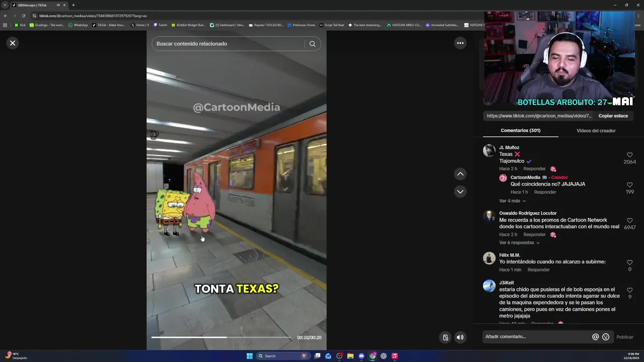This screenshot has height=362, width=644.
Task: Mute the video with speaker icon
Action: [x=460, y=337]
